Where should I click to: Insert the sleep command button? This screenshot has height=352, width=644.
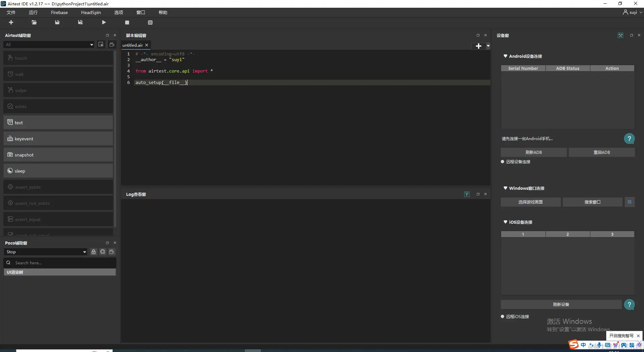(x=58, y=171)
